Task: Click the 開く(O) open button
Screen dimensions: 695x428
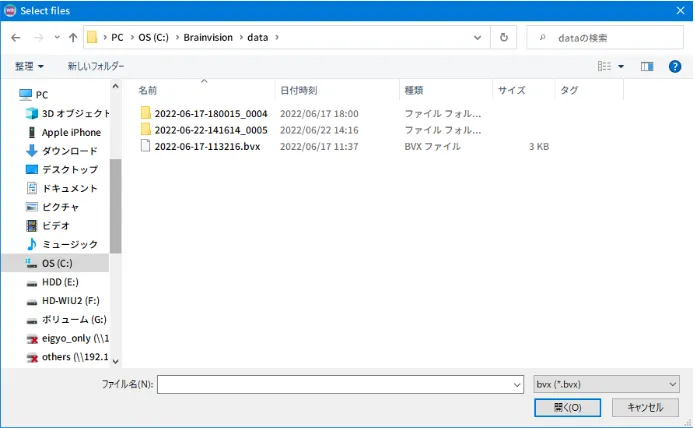Action: [x=567, y=407]
